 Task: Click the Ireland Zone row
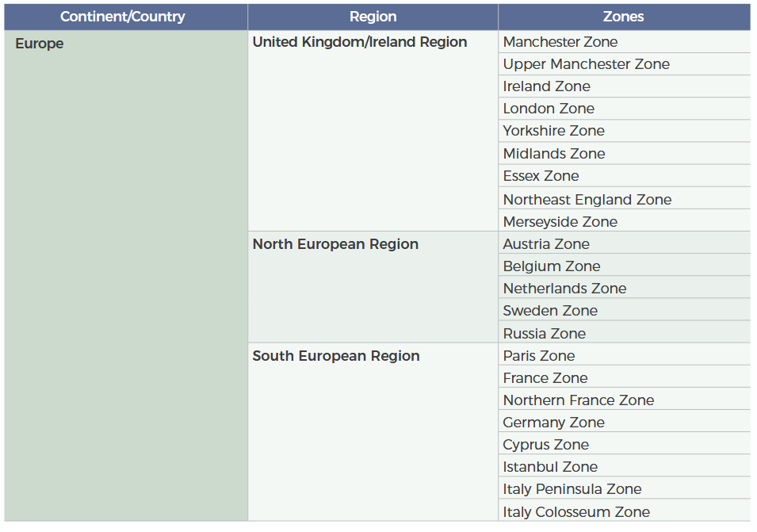coord(546,86)
